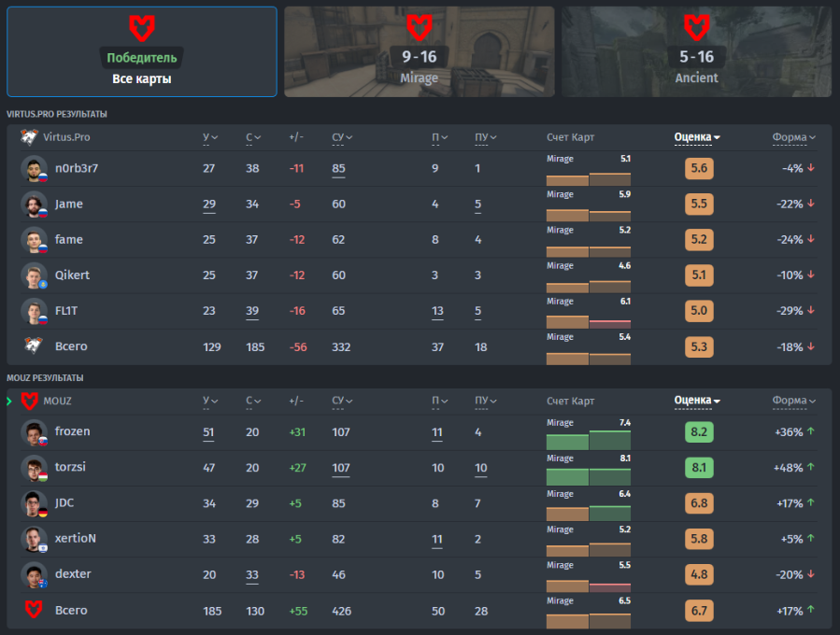Click the green arrow marker beside MOUZ

[9, 401]
